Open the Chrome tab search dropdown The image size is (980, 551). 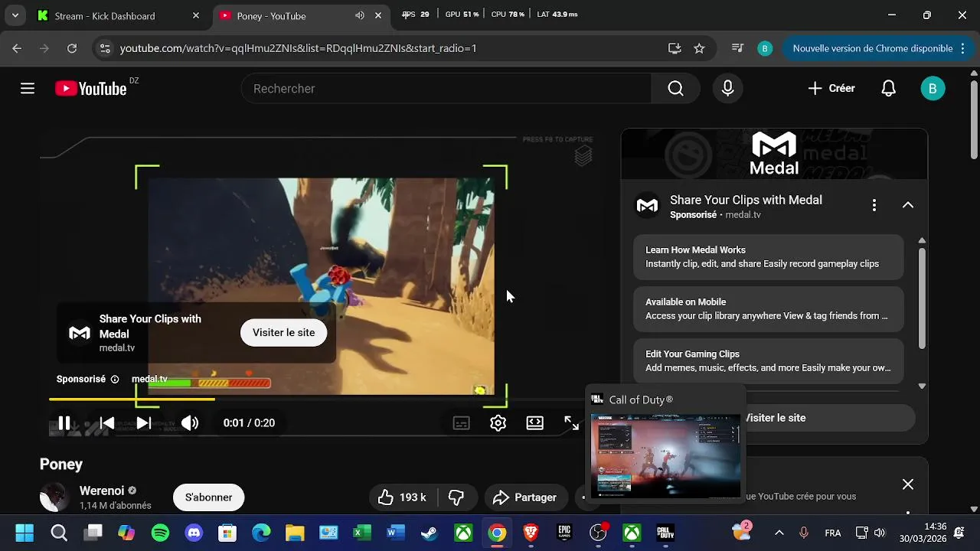[15, 15]
